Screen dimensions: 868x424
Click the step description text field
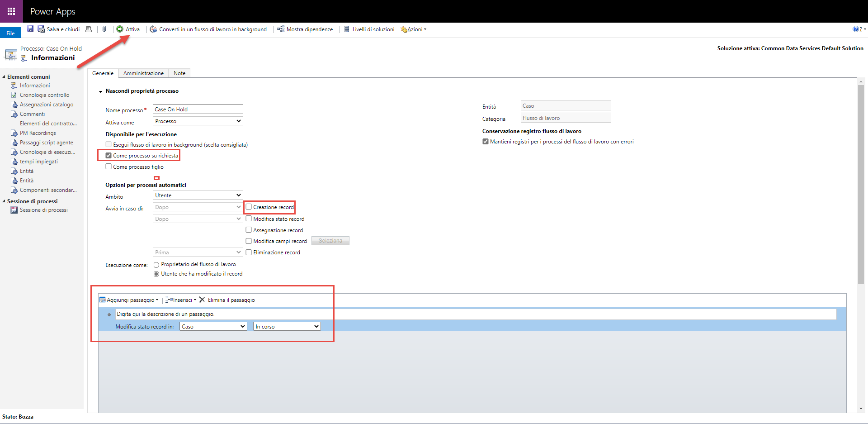(x=476, y=314)
